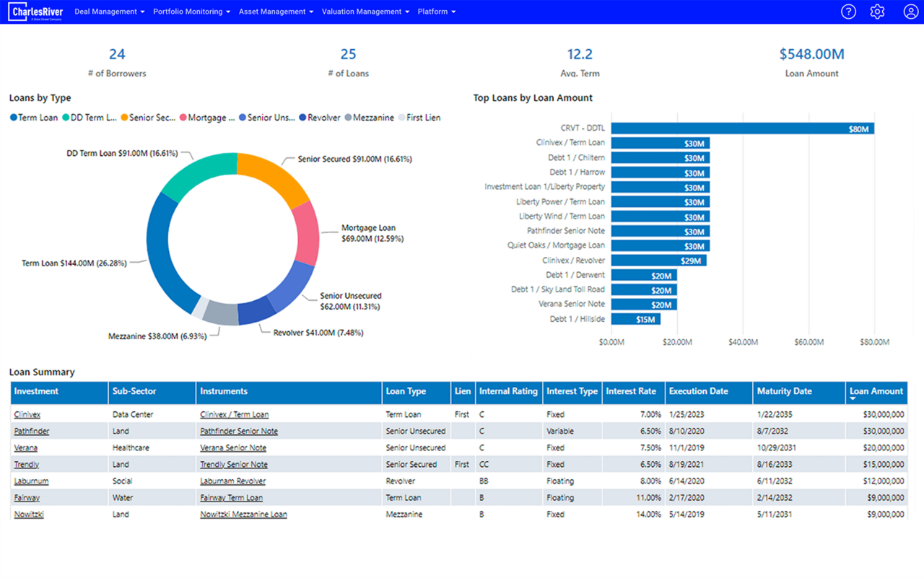Toggle the Term Loan legend item
Viewport: 924px width, 578px height.
[34, 118]
